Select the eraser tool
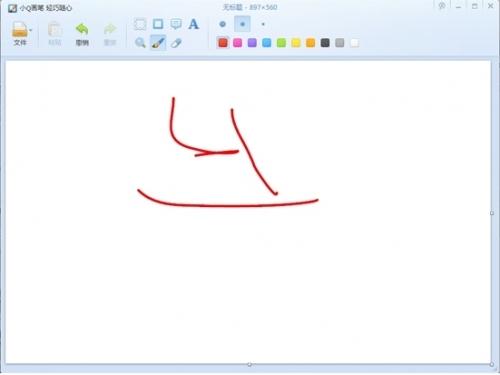 pyautogui.click(x=176, y=43)
